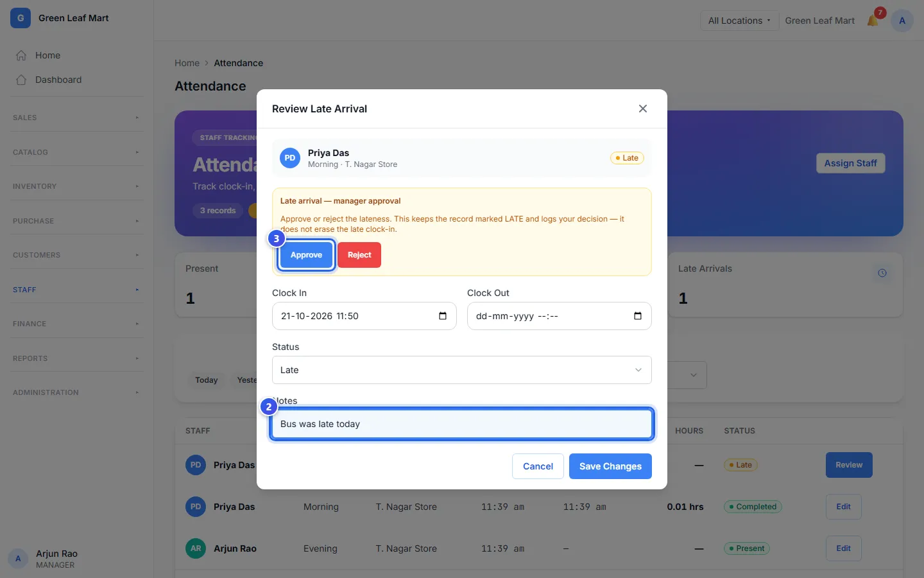Viewport: 924px width, 578px height.
Task: Click the Notes field containing 'Bus was late today'
Action: pyautogui.click(x=462, y=424)
